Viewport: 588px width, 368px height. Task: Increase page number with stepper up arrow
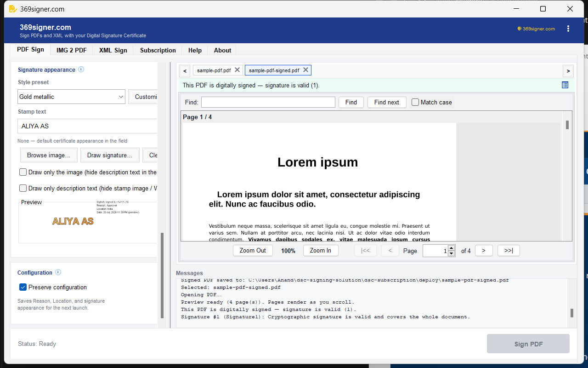[451, 248]
